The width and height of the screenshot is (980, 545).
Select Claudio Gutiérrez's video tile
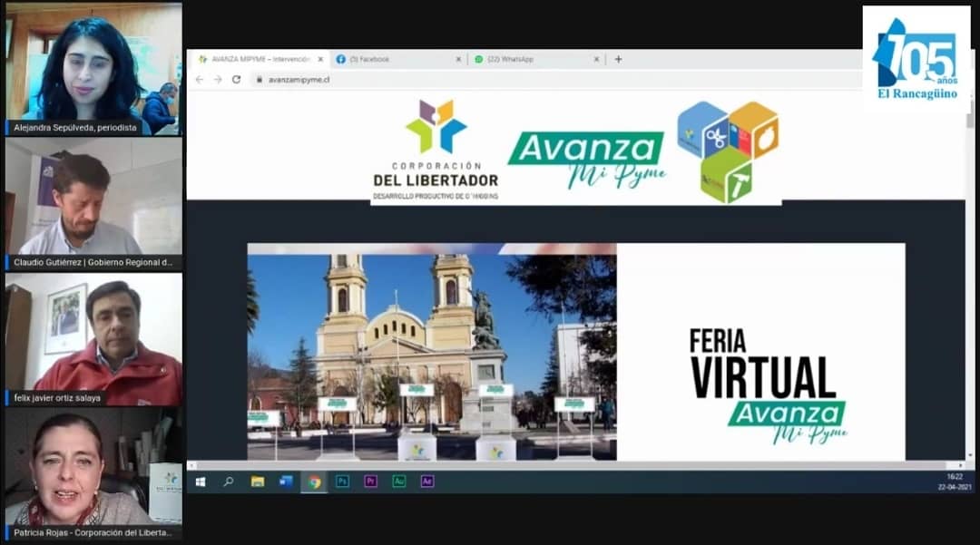(x=93, y=204)
